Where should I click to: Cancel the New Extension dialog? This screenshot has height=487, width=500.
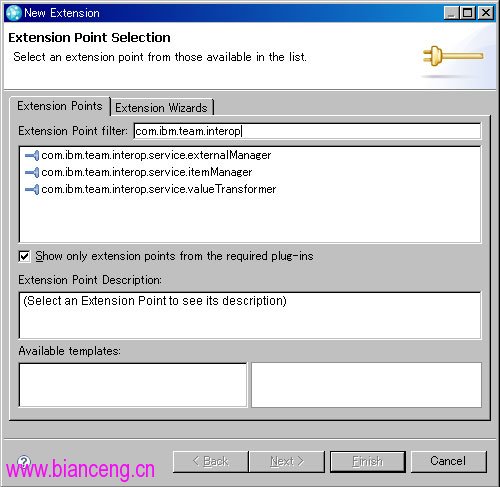point(448,461)
